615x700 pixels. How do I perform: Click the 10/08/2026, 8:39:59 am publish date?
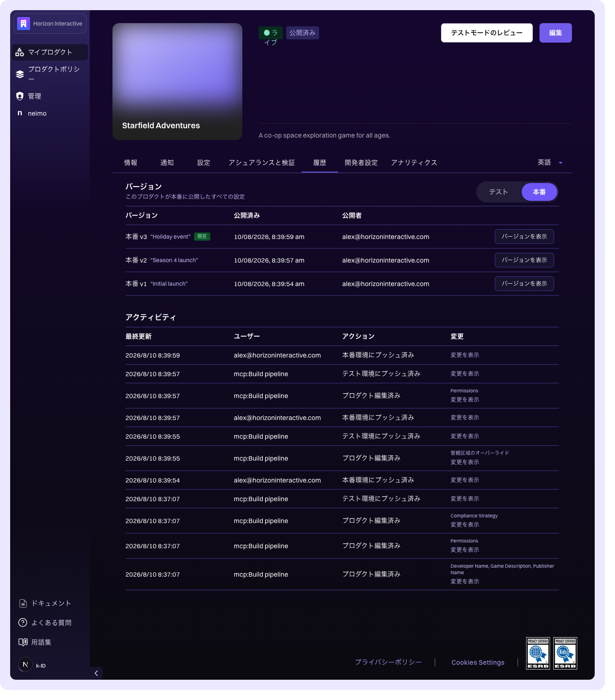[269, 237]
